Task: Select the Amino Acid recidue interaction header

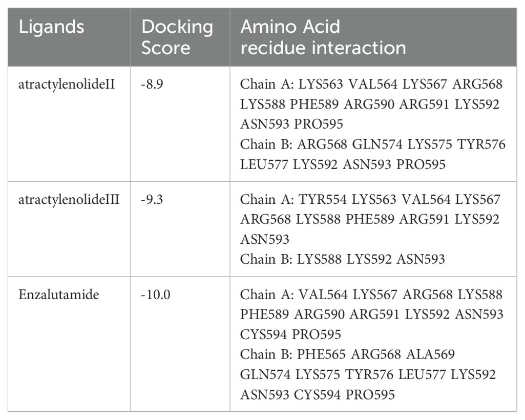Action: [x=323, y=37]
